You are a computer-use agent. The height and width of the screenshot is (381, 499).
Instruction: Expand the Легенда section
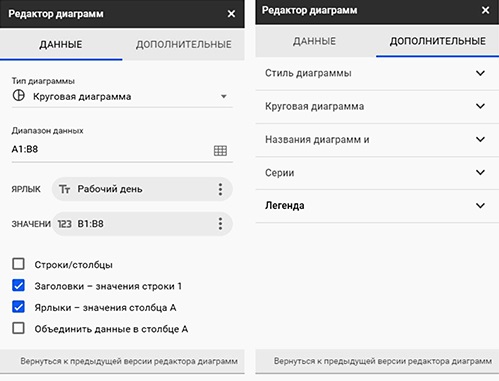pyautogui.click(x=377, y=206)
